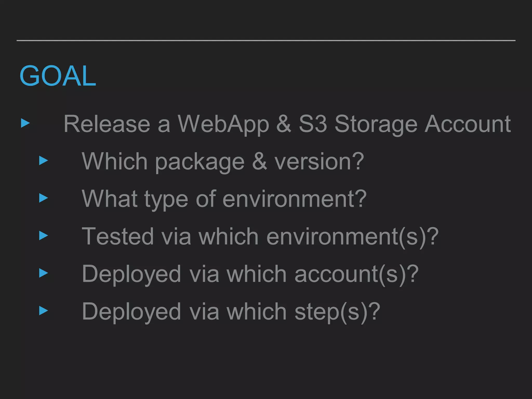532x399 pixels.
Task: Click the word "Tested" in the slide
Action: click(118, 236)
